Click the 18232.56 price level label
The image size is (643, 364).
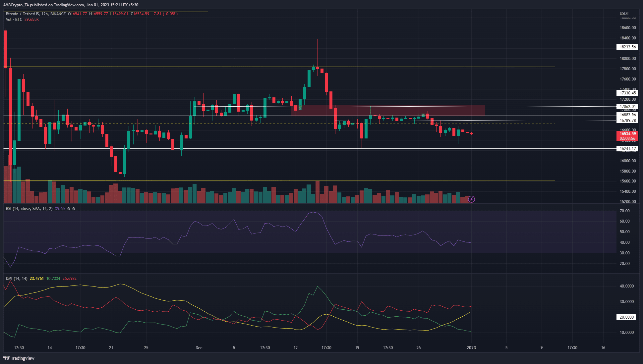pos(628,47)
